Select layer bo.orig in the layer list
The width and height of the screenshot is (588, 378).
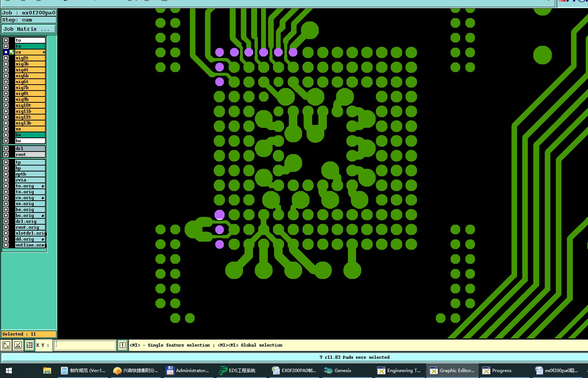[x=30, y=215]
